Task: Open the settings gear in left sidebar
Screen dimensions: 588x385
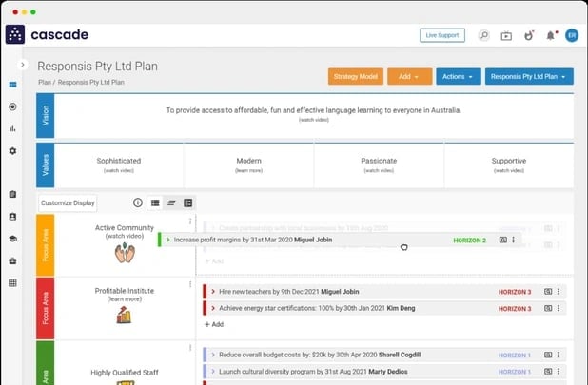Action: coord(12,150)
